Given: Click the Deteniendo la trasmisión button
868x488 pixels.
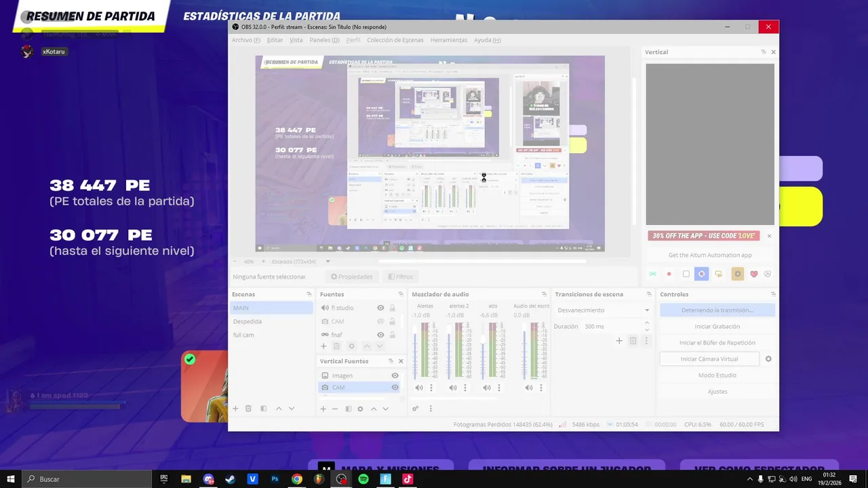Looking at the screenshot, I should click(x=717, y=310).
